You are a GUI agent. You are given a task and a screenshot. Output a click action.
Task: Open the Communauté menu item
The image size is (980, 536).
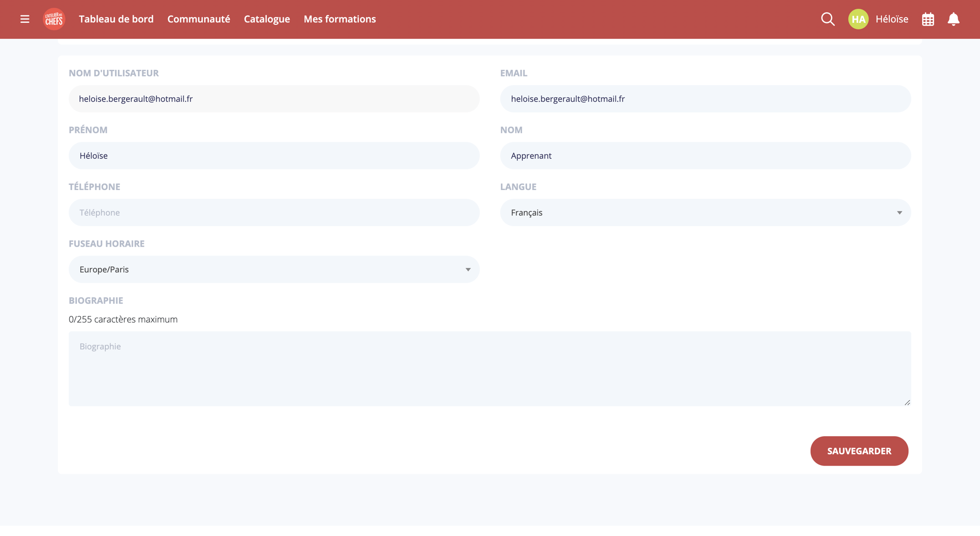[198, 19]
